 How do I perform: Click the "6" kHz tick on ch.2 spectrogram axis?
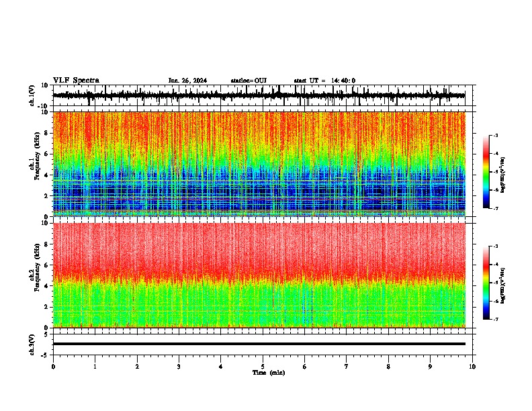(46, 265)
